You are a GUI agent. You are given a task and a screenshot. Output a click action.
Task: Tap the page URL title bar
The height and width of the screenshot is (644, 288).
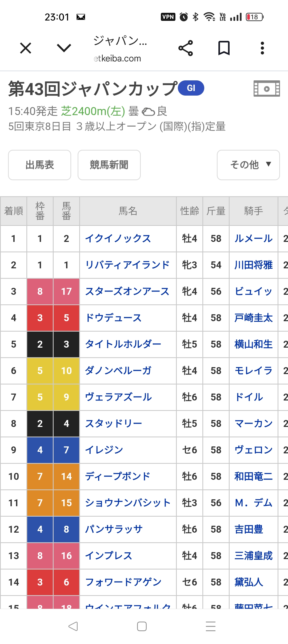click(x=120, y=49)
